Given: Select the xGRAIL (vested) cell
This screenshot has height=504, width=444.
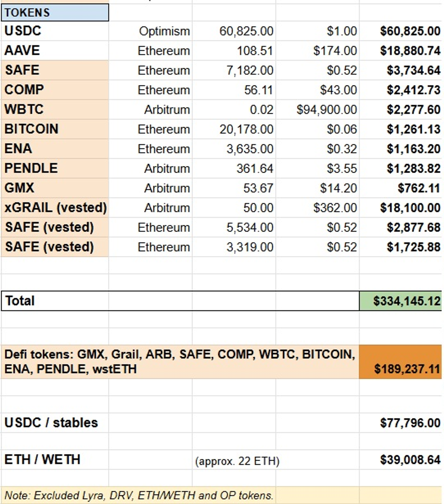Looking at the screenshot, I should pos(55,208).
